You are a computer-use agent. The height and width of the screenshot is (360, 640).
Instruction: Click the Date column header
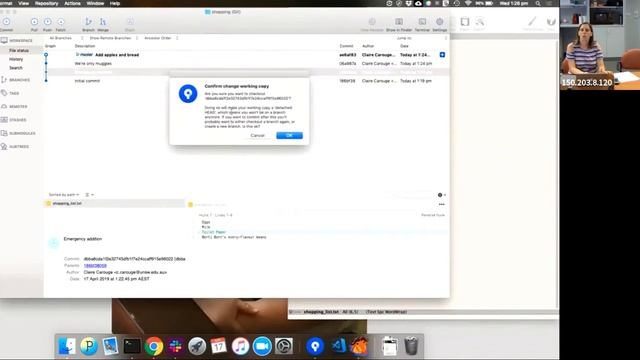click(404, 46)
